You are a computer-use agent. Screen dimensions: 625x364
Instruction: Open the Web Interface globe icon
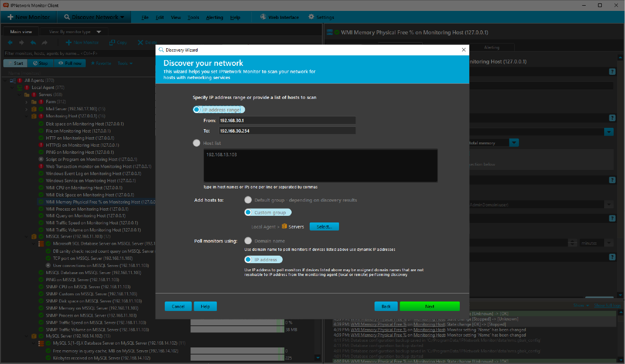[263, 17]
